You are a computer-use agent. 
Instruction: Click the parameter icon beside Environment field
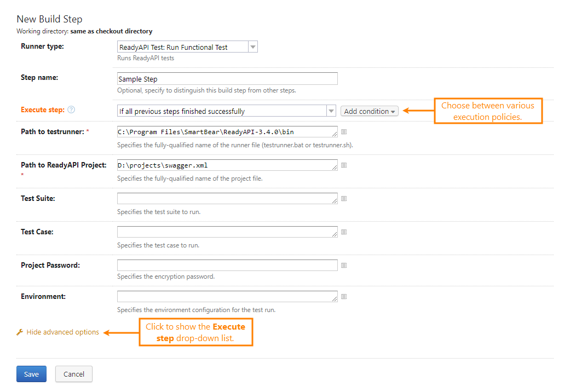[x=344, y=296]
